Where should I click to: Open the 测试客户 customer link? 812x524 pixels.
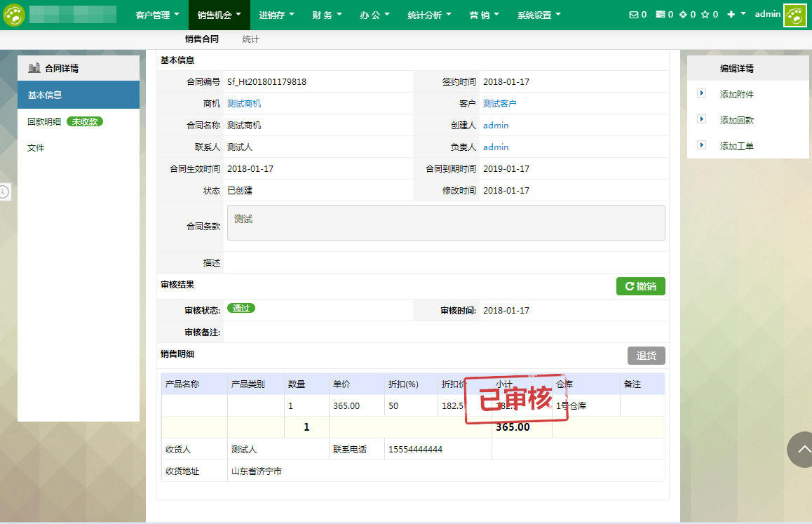(500, 104)
